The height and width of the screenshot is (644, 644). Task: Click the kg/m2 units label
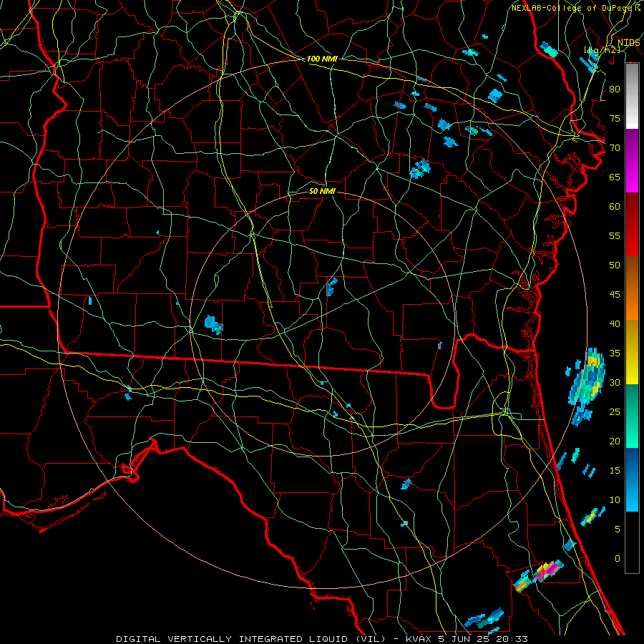tap(602, 50)
